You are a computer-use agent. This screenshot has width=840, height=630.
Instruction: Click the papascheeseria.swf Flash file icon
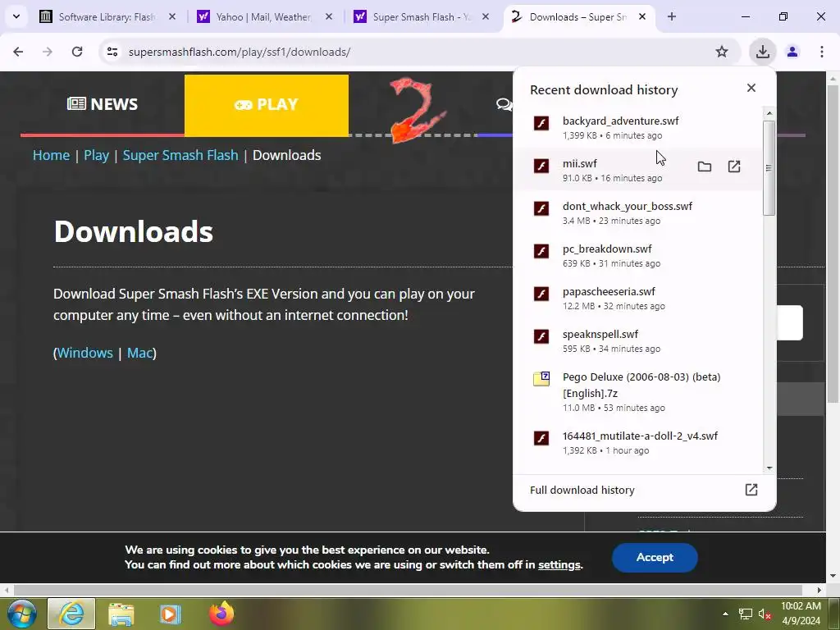click(541, 294)
